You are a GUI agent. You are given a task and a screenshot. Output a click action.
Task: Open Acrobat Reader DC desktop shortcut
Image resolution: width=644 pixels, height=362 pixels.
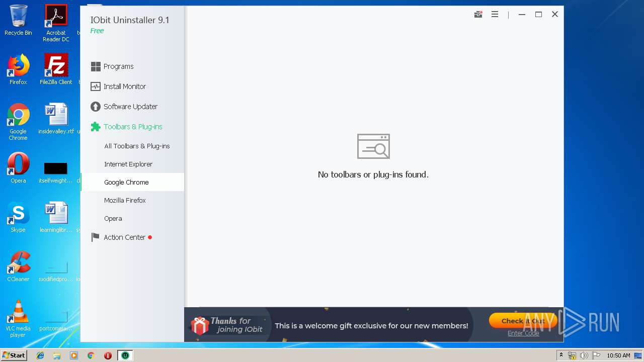click(x=56, y=23)
